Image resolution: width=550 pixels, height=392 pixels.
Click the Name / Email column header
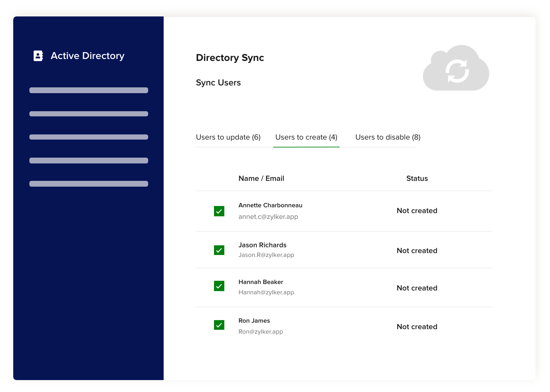[x=261, y=178]
